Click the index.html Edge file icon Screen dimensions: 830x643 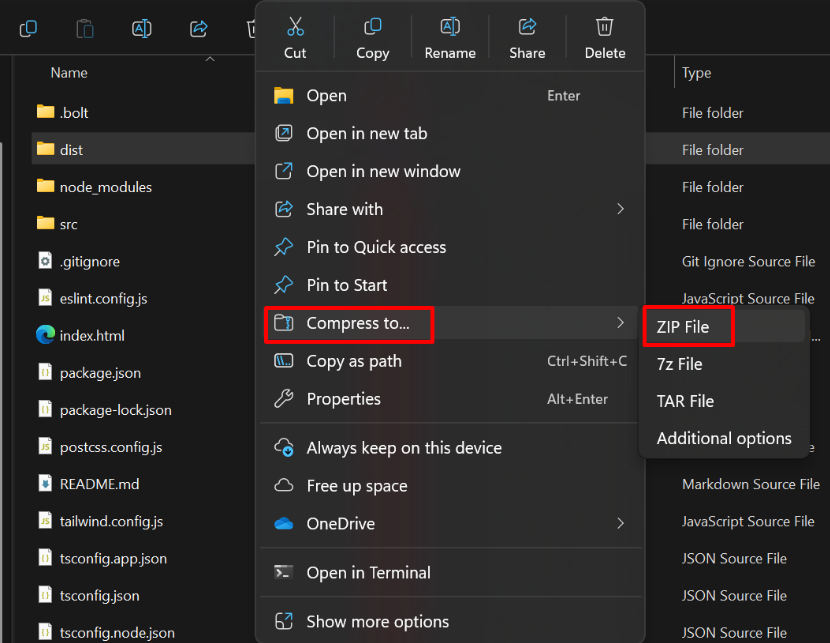pyautogui.click(x=45, y=335)
